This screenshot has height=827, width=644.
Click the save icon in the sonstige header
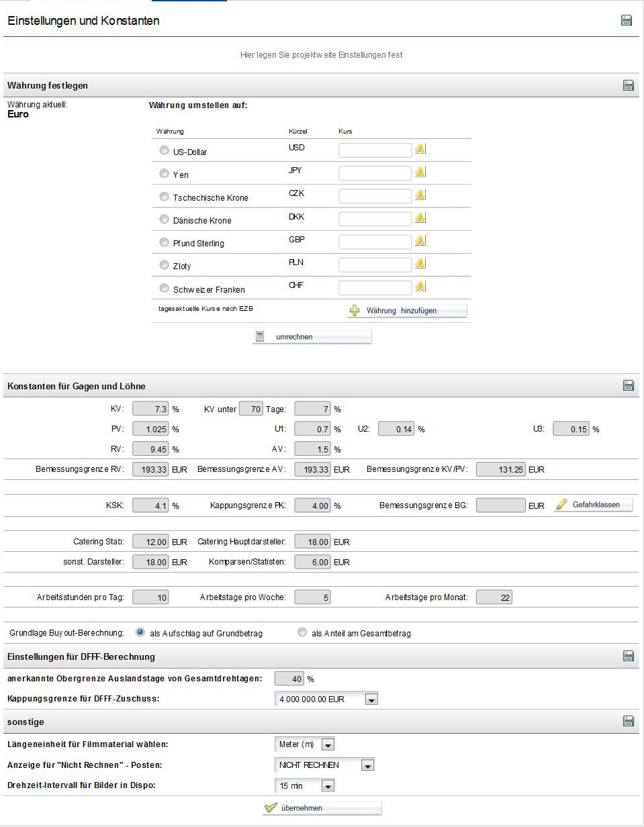coord(629,721)
